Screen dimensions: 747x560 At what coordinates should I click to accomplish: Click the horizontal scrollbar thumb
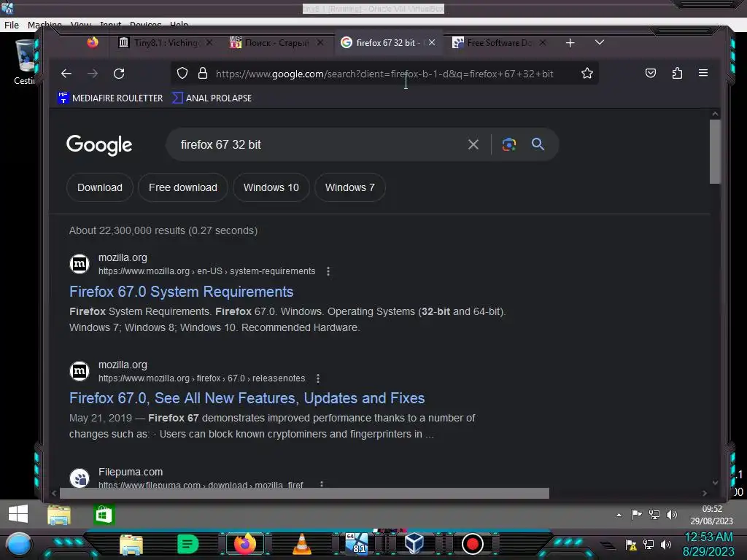tap(304, 494)
